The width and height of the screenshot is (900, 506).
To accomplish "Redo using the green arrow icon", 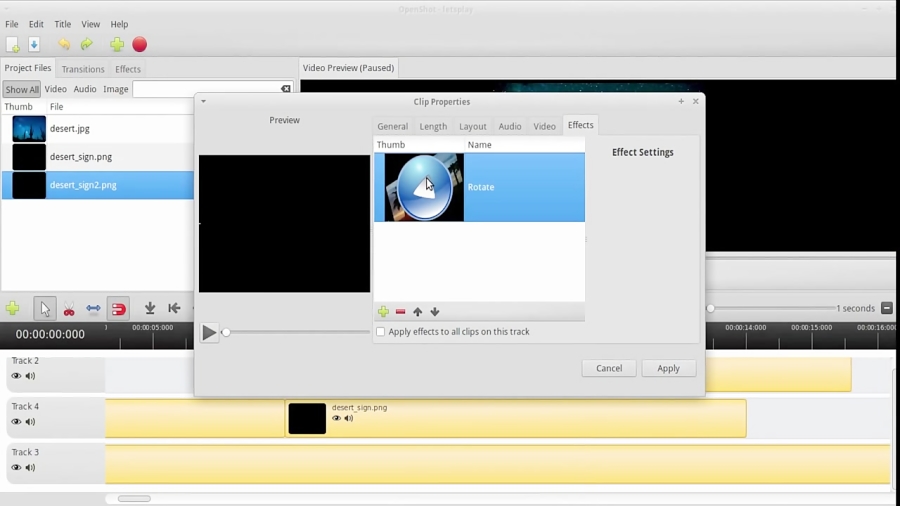I will [87, 44].
